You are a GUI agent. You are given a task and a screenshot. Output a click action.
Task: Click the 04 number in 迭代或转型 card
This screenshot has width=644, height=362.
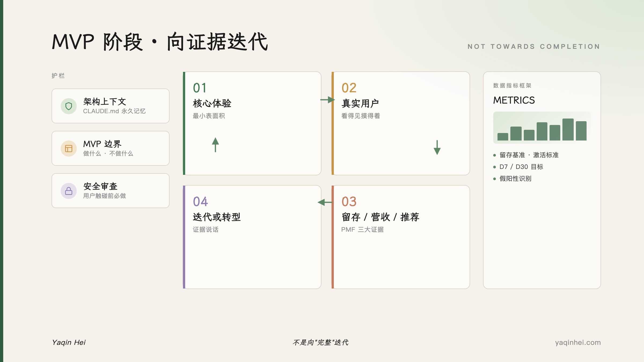(200, 202)
